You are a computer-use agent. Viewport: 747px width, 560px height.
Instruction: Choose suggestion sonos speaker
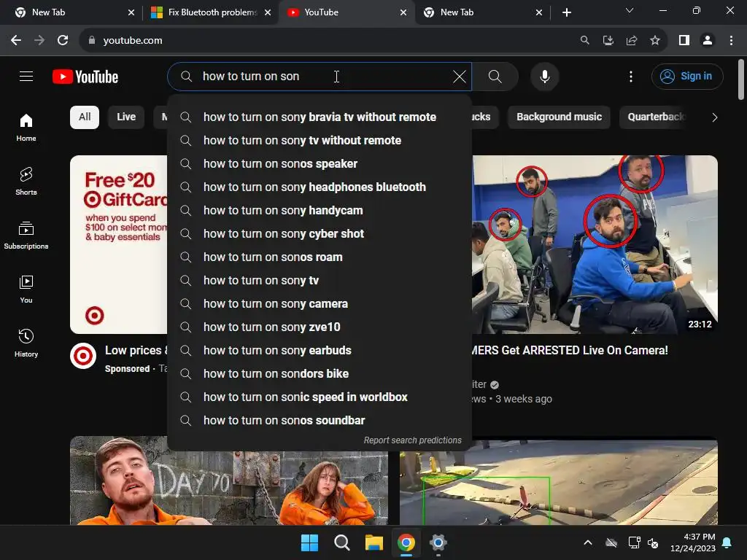[320, 164]
